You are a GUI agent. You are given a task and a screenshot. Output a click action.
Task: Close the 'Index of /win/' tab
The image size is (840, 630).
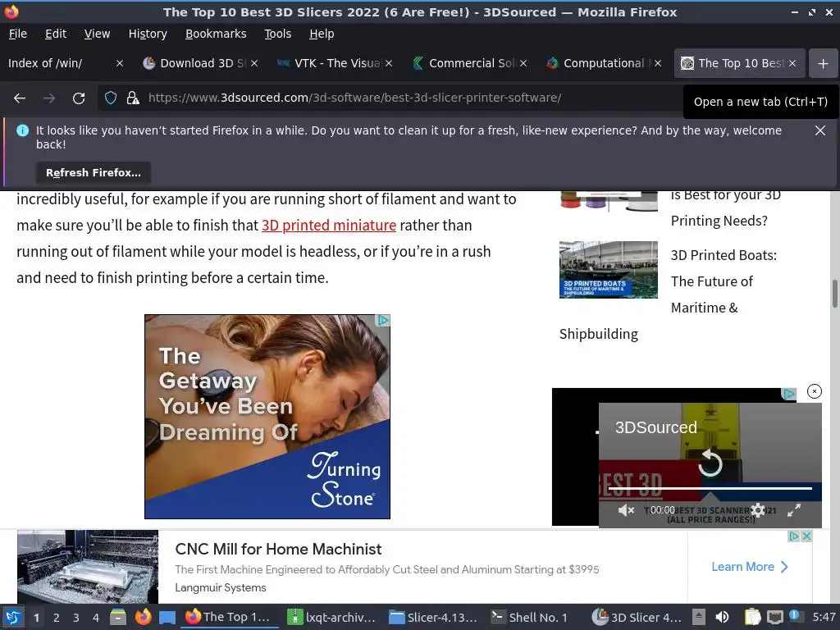pos(120,63)
